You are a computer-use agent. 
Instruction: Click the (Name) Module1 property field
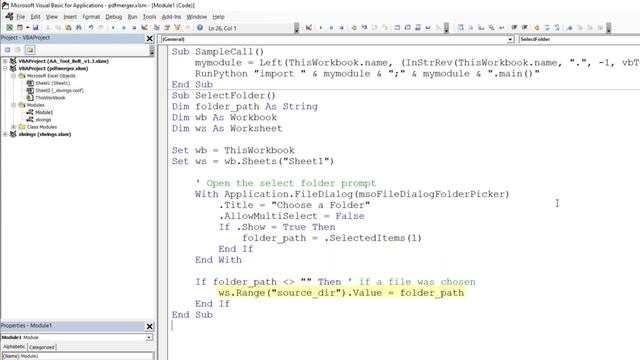click(78, 356)
